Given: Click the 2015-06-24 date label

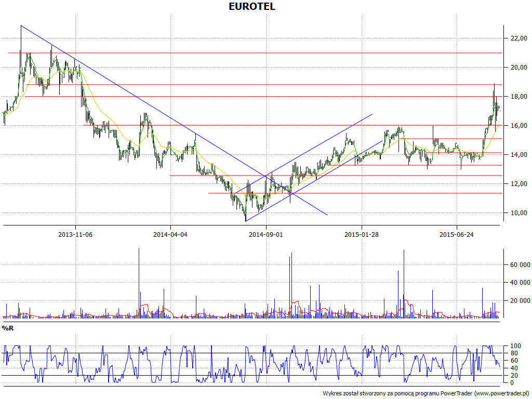Looking at the screenshot, I should (457, 234).
